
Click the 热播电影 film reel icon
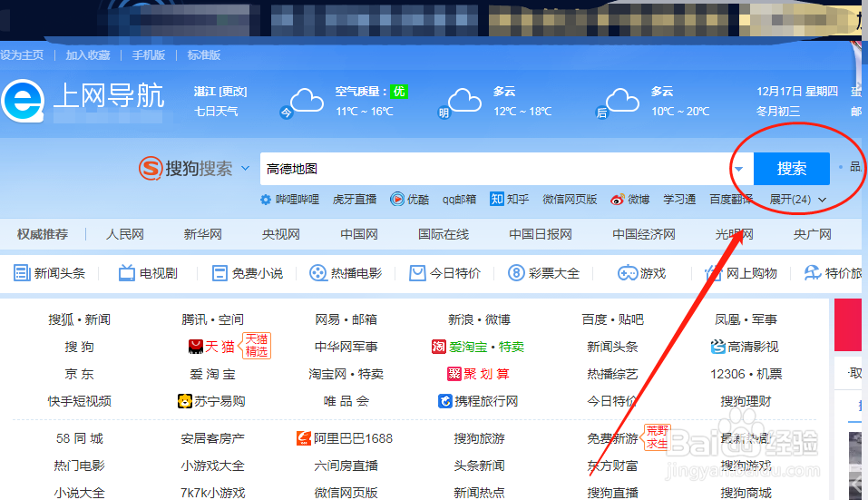317,273
